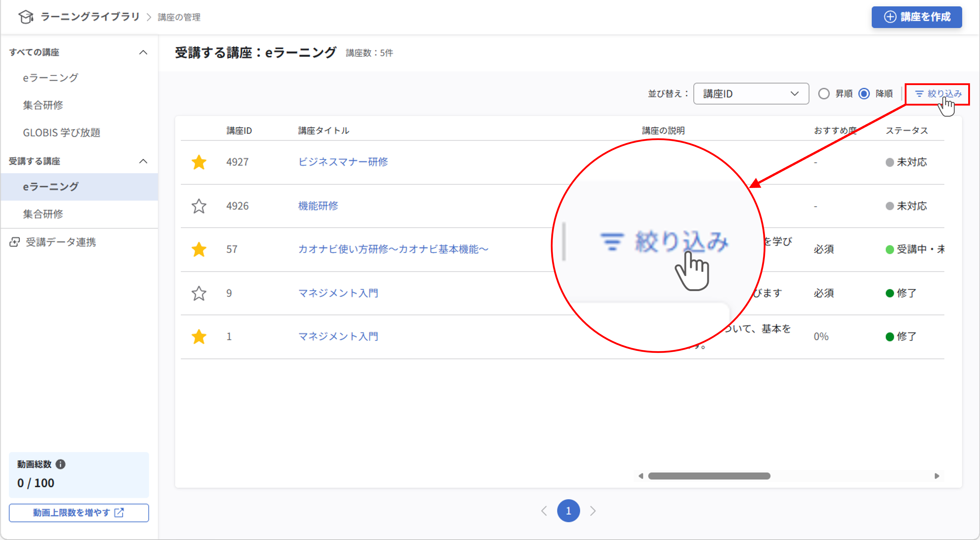This screenshot has height=540, width=980.
Task: Click page 1 pagination button
Action: 568,511
